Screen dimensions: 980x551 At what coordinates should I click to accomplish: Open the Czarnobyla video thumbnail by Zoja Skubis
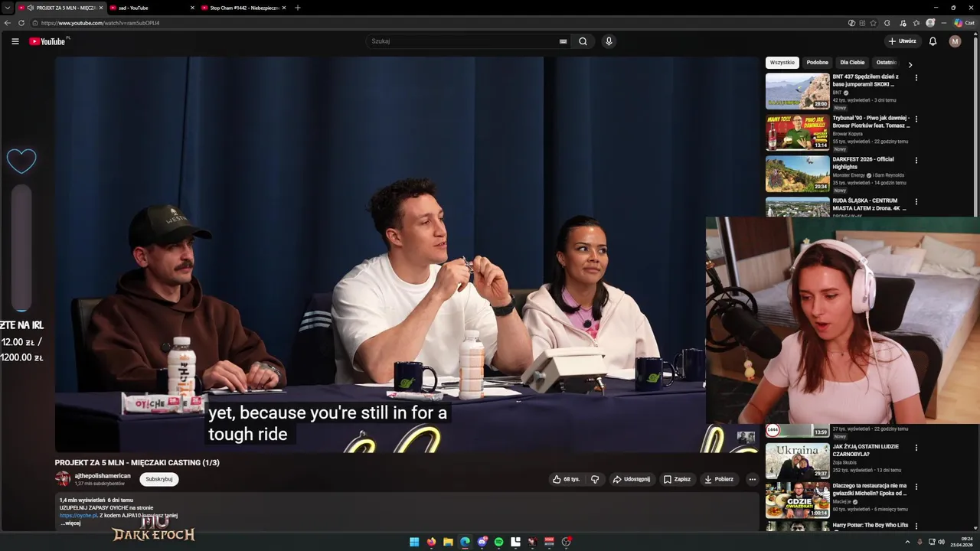pyautogui.click(x=798, y=461)
